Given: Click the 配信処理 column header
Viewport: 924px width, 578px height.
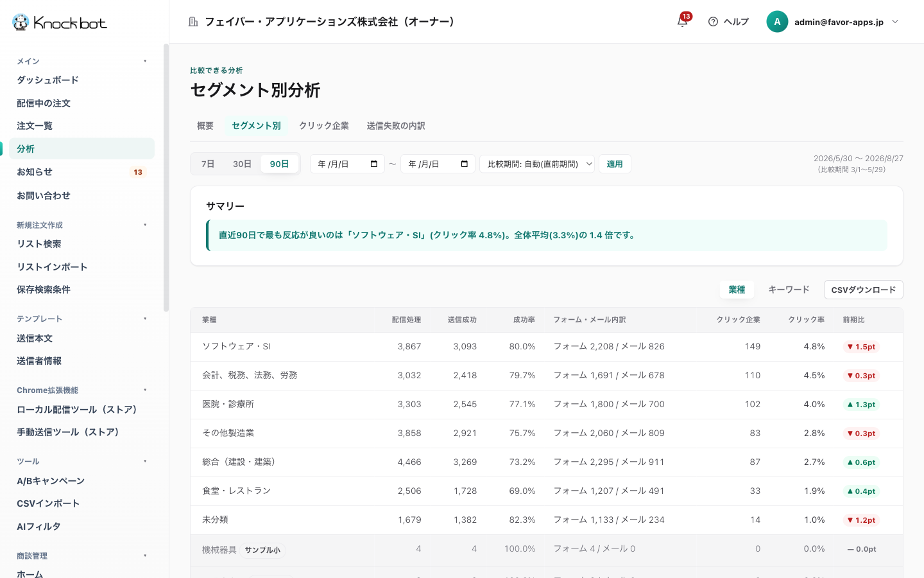Looking at the screenshot, I should [x=406, y=320].
